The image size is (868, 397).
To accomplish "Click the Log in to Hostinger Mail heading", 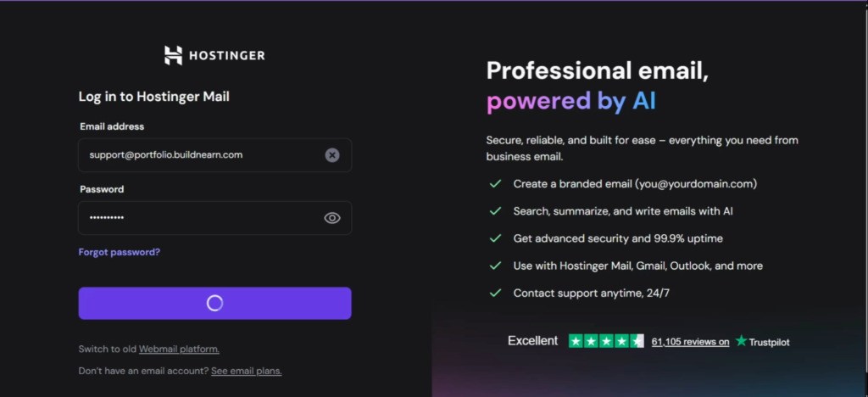I will click(154, 97).
